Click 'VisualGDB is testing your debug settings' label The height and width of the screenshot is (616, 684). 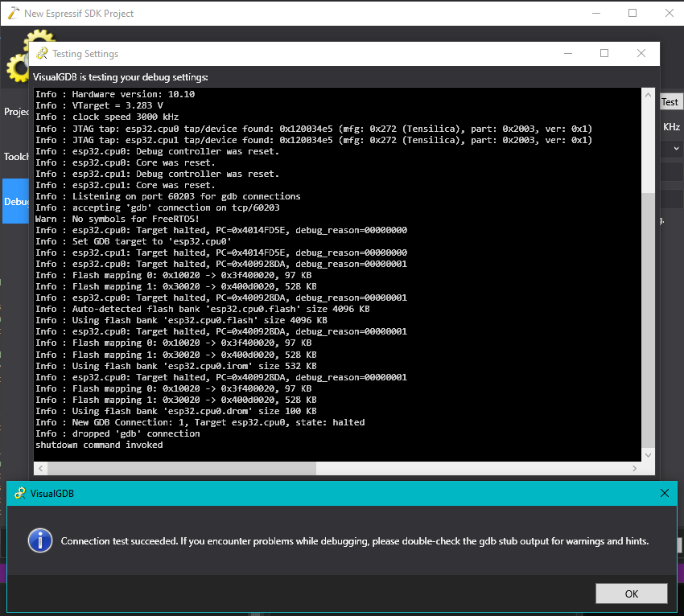[x=121, y=77]
